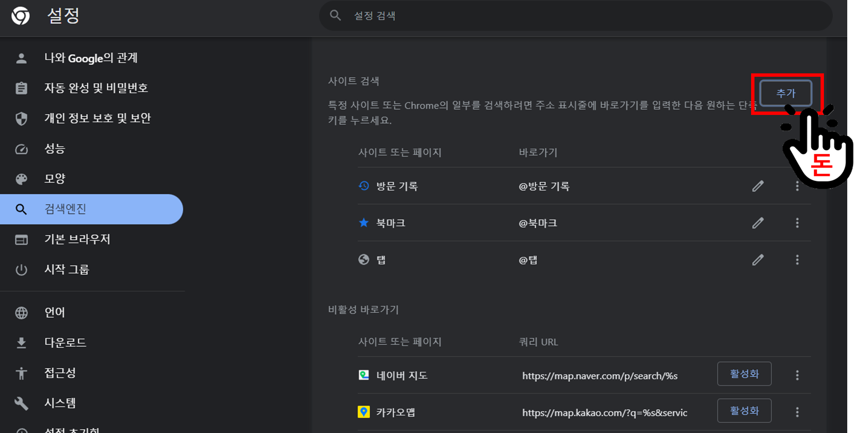Activate 카카오맵 with 활성화 button

(x=744, y=411)
